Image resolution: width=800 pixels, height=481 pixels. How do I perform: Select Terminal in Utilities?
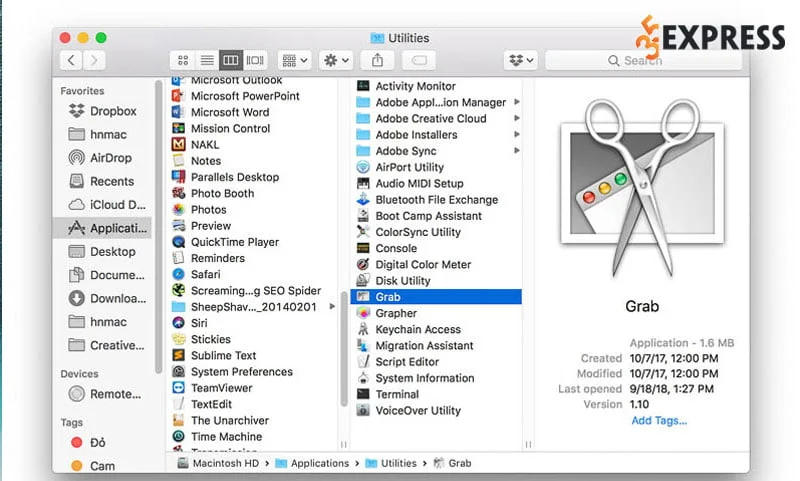(388, 394)
